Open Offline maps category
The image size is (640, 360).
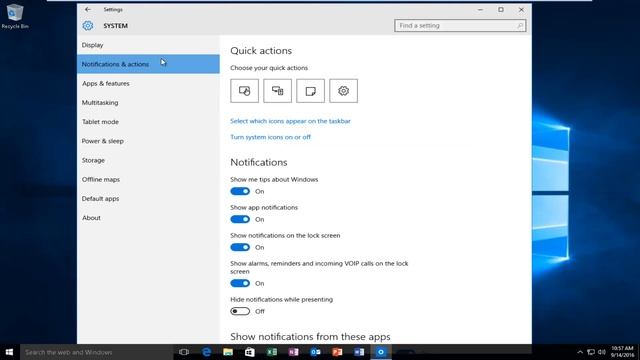coord(148,179)
